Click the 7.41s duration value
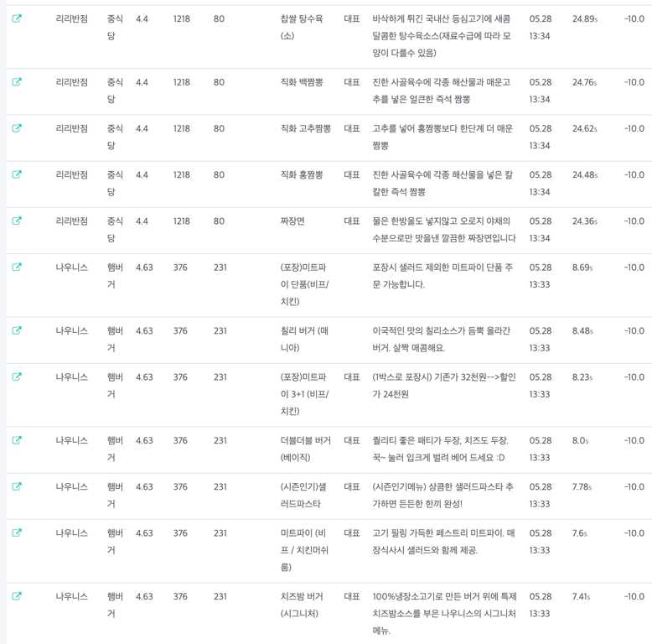 tap(582, 596)
